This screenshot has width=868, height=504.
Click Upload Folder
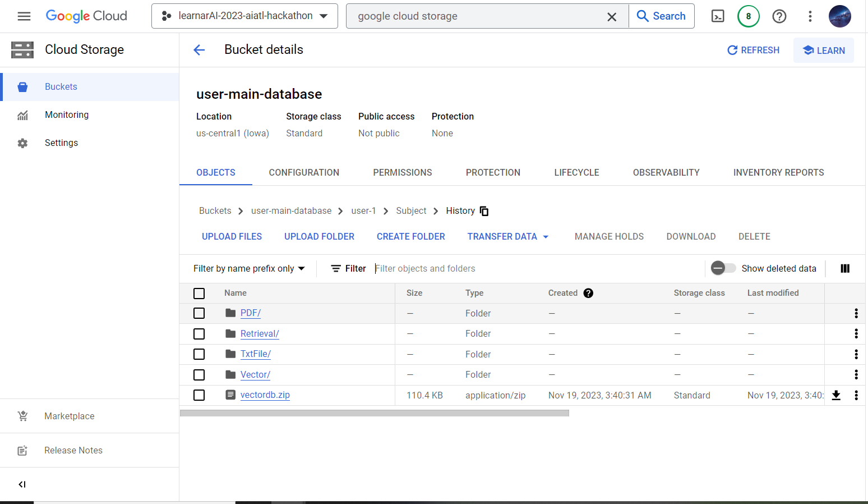coord(319,237)
